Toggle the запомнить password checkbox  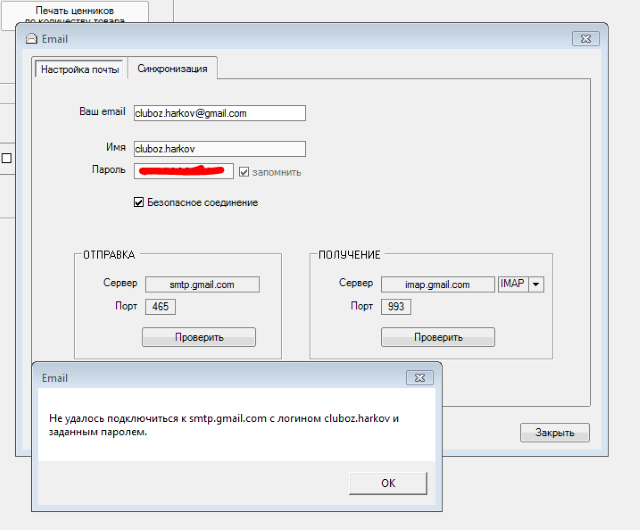tap(243, 172)
